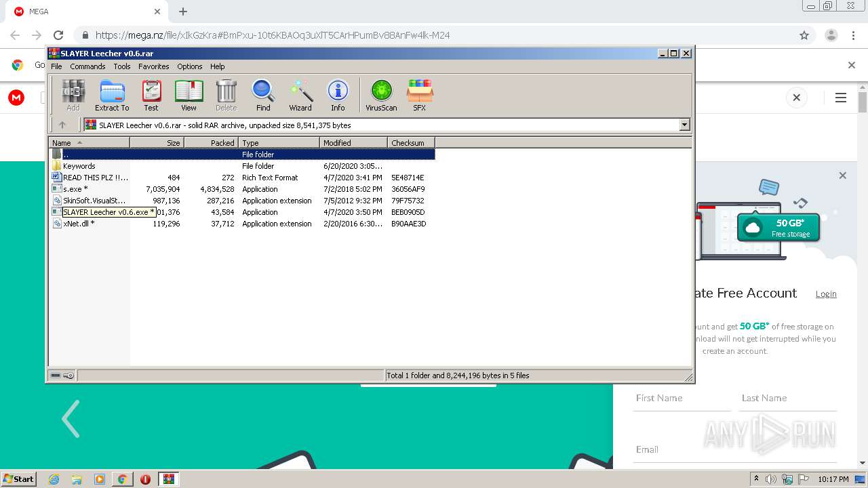The width and height of the screenshot is (868, 488).
Task: Open the Windows Start button
Action: [x=18, y=479]
